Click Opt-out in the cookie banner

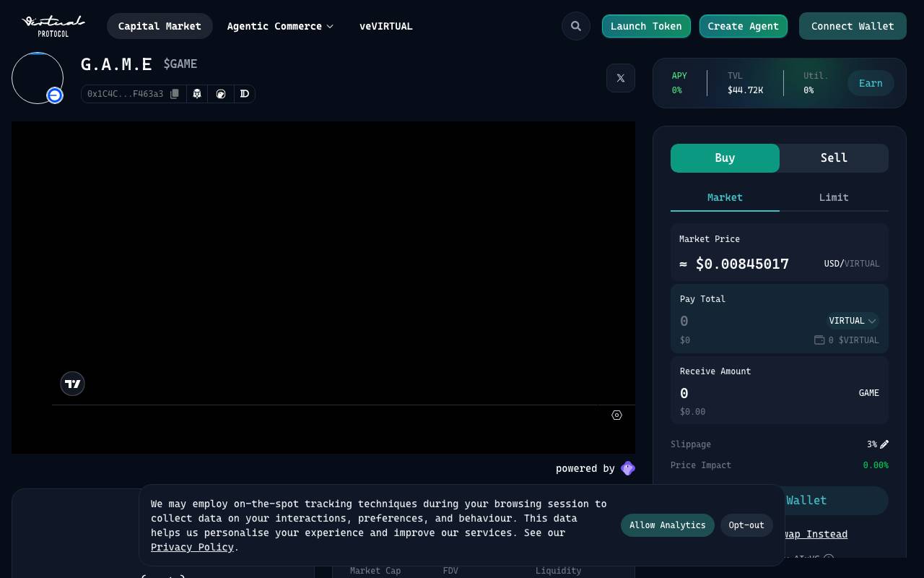click(x=746, y=525)
